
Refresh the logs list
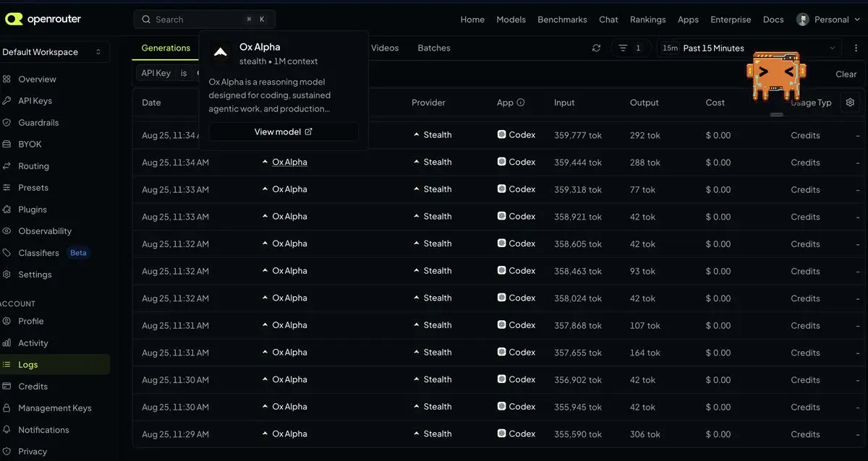tap(596, 48)
